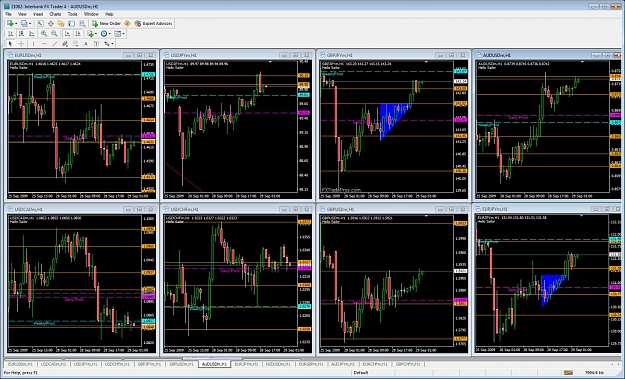Viewport: 625px width, 379px height.
Task: Switch to the USDCADm,H1 bottom tab
Action: pos(53,364)
